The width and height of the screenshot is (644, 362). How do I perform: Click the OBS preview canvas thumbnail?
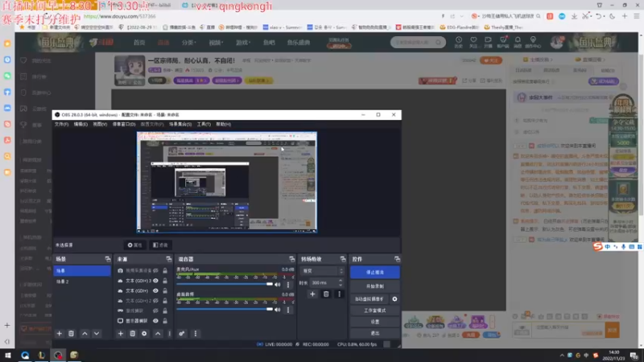227,183
